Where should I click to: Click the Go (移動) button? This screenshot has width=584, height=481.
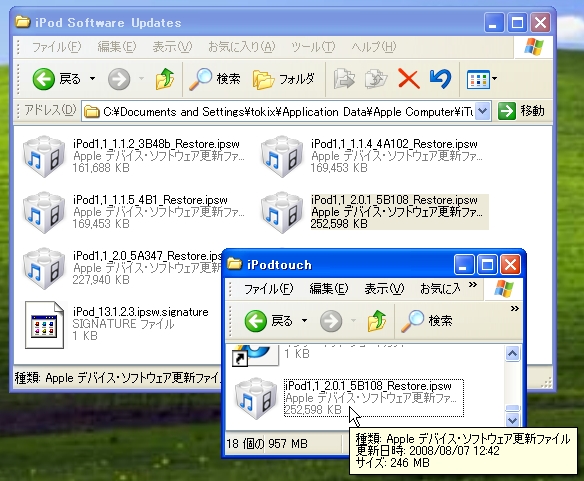pyautogui.click(x=521, y=111)
